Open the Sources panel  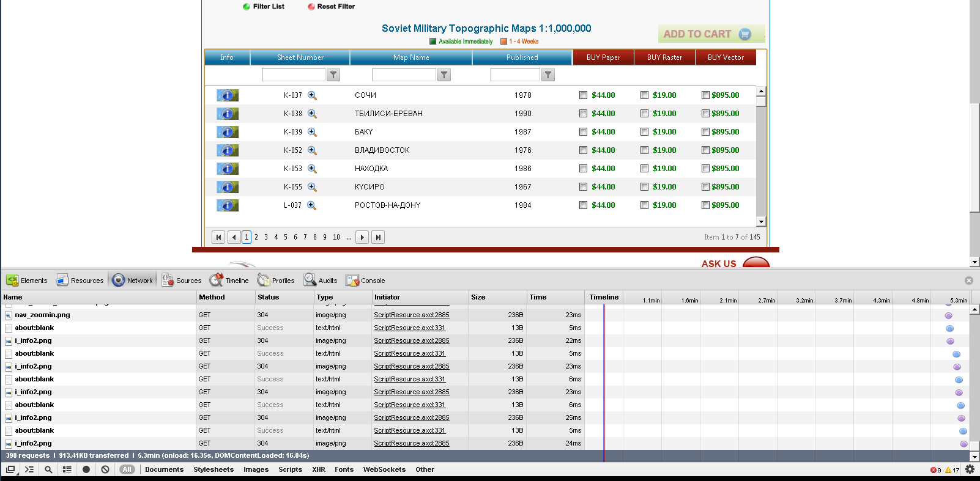pyautogui.click(x=182, y=281)
